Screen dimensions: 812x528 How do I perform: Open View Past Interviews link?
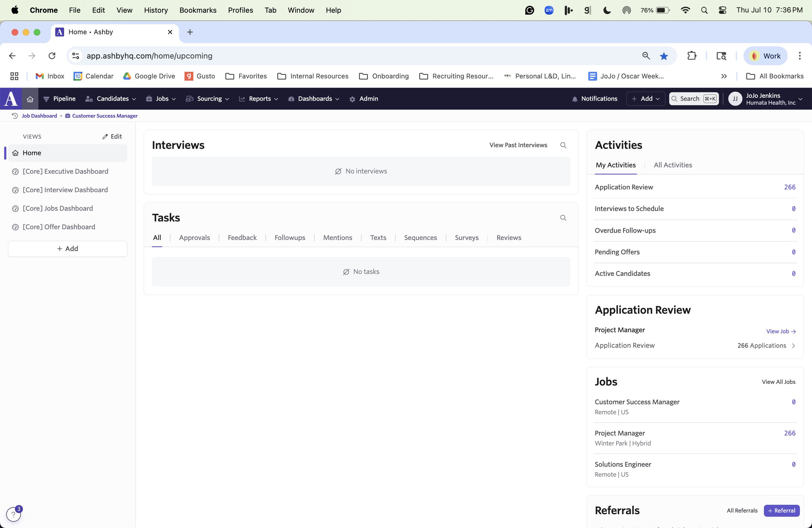tap(518, 145)
